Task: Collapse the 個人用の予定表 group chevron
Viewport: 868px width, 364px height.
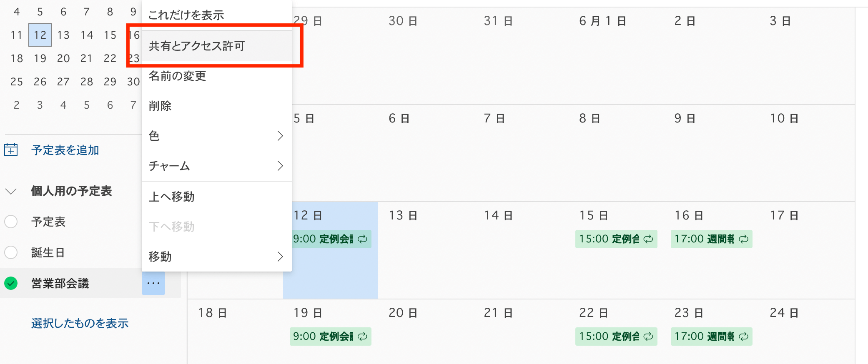Action: pyautogui.click(x=11, y=191)
